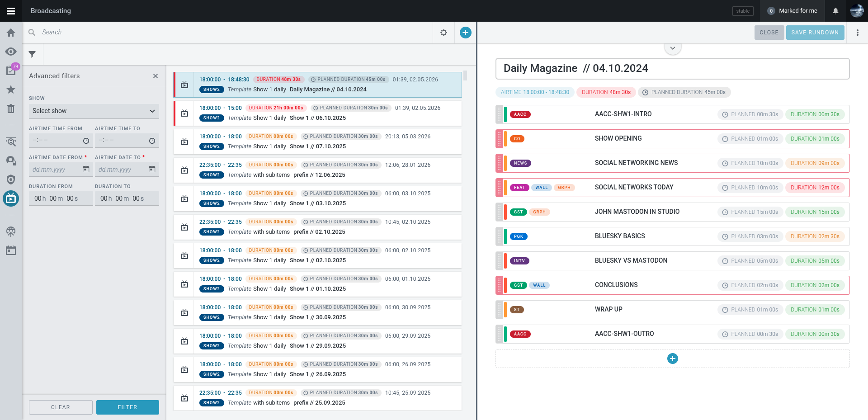Go to Home in the sidebar
This screenshot has height=420, width=868.
click(11, 33)
